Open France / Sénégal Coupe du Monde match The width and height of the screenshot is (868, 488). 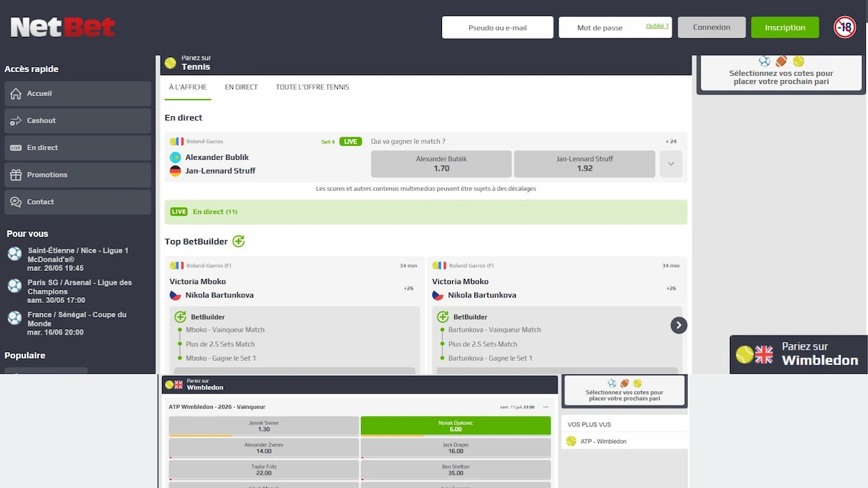(78, 323)
